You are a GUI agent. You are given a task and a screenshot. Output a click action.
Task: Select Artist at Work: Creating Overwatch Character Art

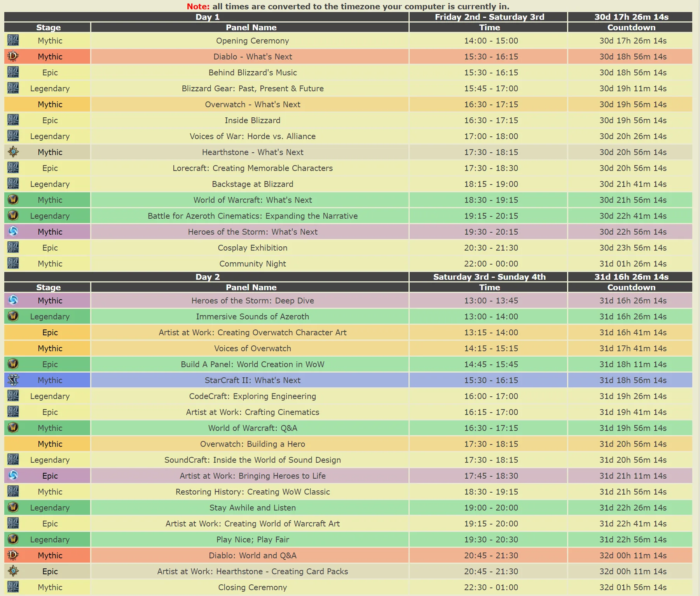253,332
